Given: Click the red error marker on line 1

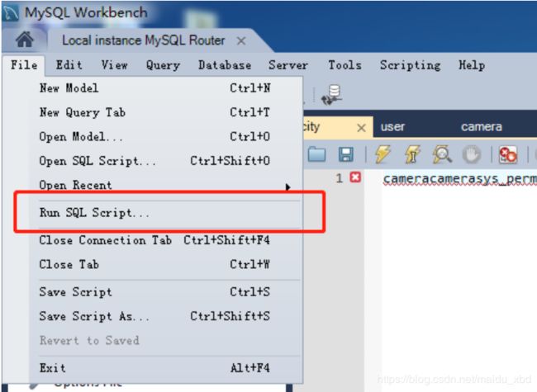Looking at the screenshot, I should click(355, 177).
